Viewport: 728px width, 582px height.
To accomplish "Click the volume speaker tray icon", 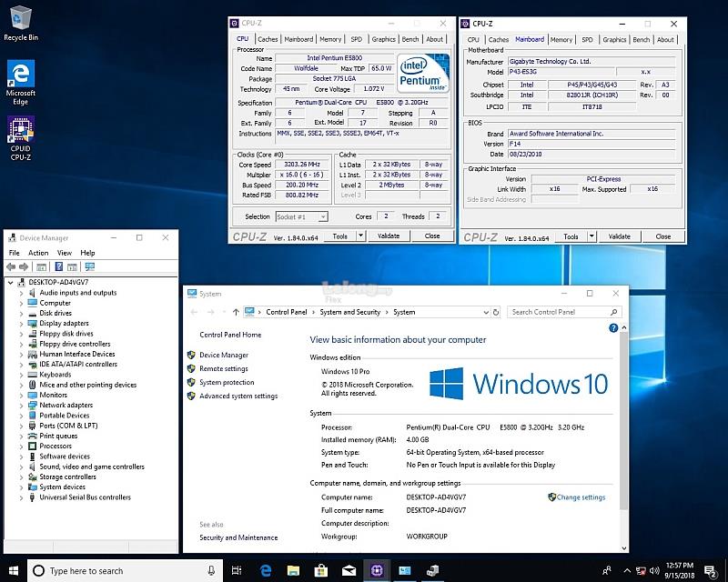I will [654, 571].
